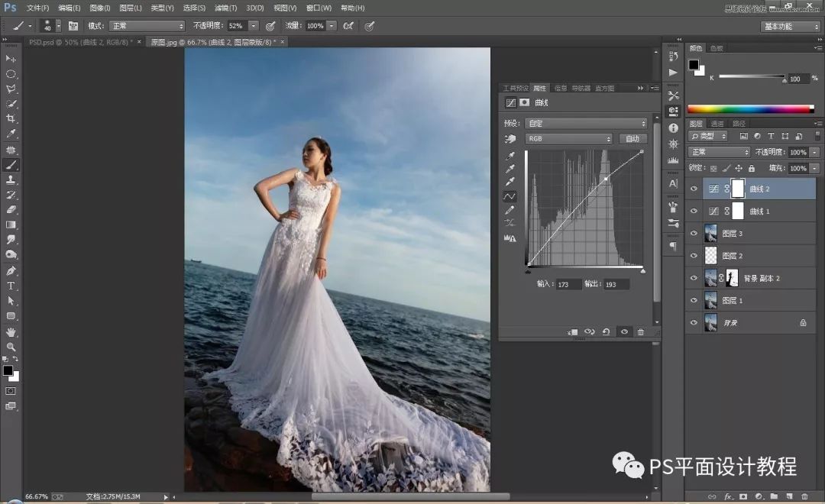The height and width of the screenshot is (504, 825).
Task: Select the Crop tool
Action: pos(11,118)
